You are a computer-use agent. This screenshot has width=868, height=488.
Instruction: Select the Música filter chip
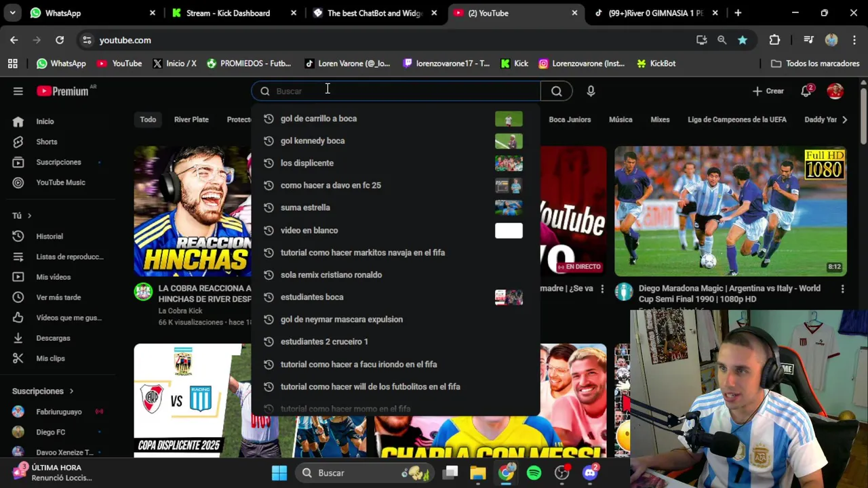[x=620, y=119]
